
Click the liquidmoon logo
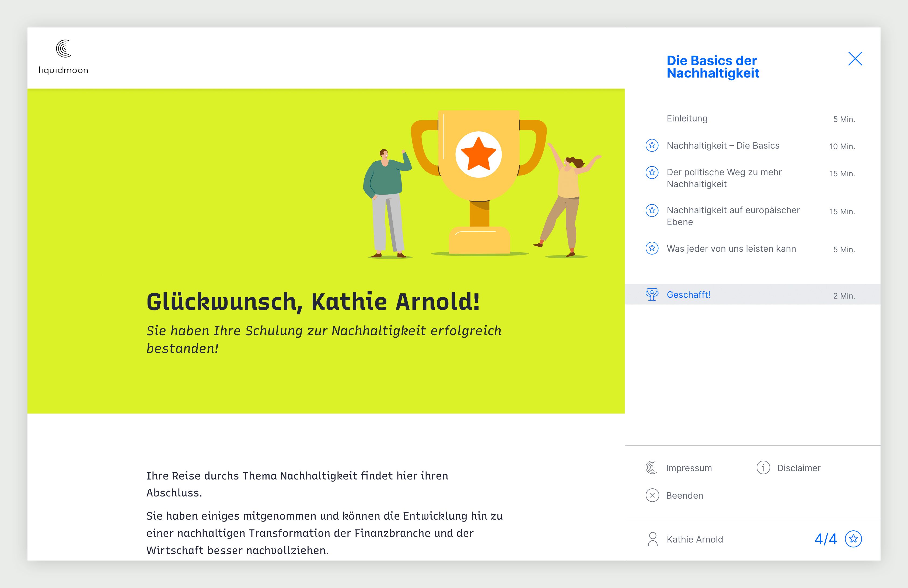(x=63, y=57)
